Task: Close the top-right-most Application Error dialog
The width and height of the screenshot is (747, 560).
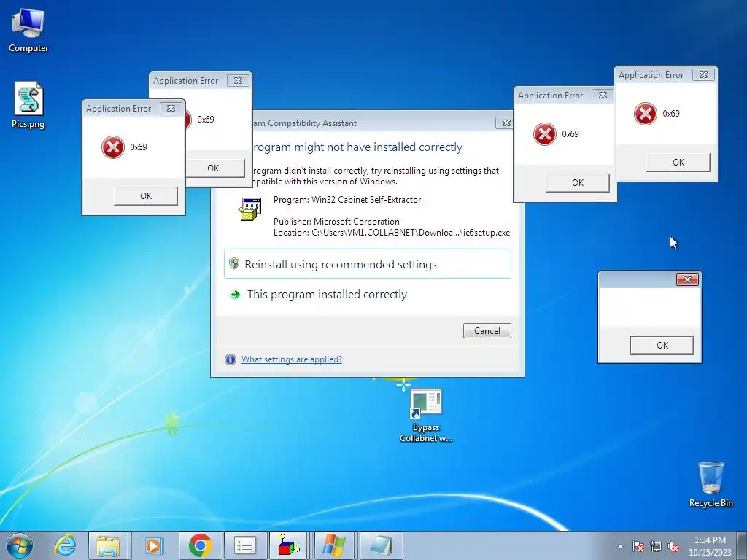Action: pyautogui.click(x=703, y=75)
